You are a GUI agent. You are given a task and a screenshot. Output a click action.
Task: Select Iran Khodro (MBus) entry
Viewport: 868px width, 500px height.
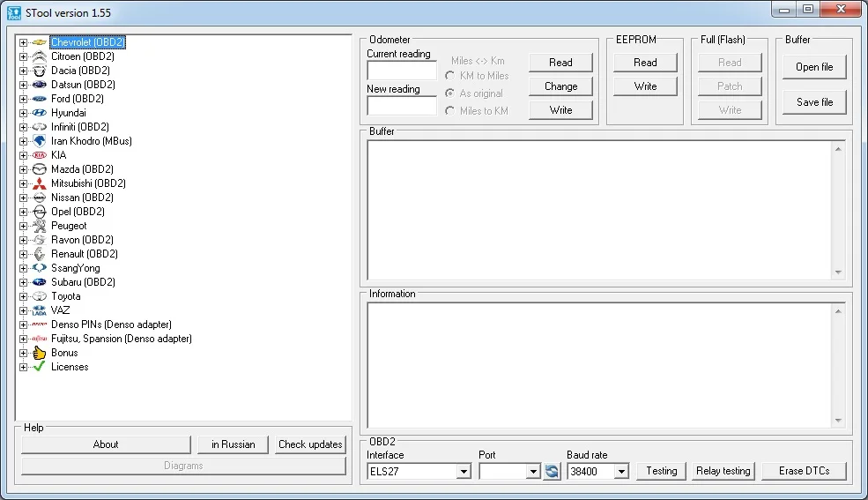click(x=92, y=141)
